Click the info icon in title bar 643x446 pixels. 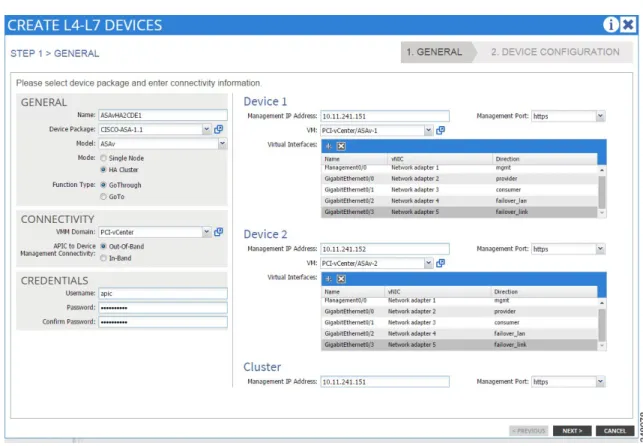[x=610, y=25]
